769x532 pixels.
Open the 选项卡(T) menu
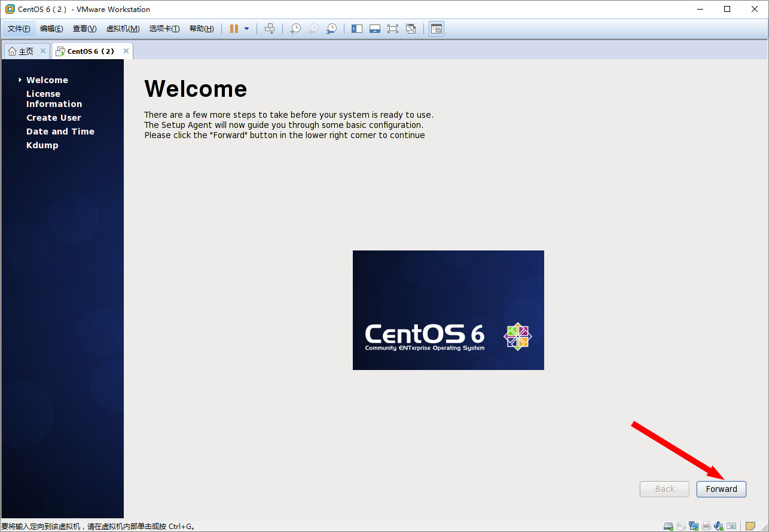(164, 29)
